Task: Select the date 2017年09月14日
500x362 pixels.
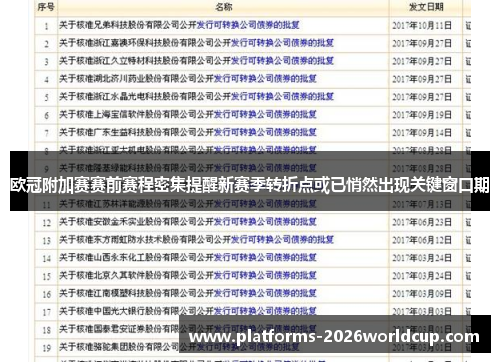Action: coord(422,133)
